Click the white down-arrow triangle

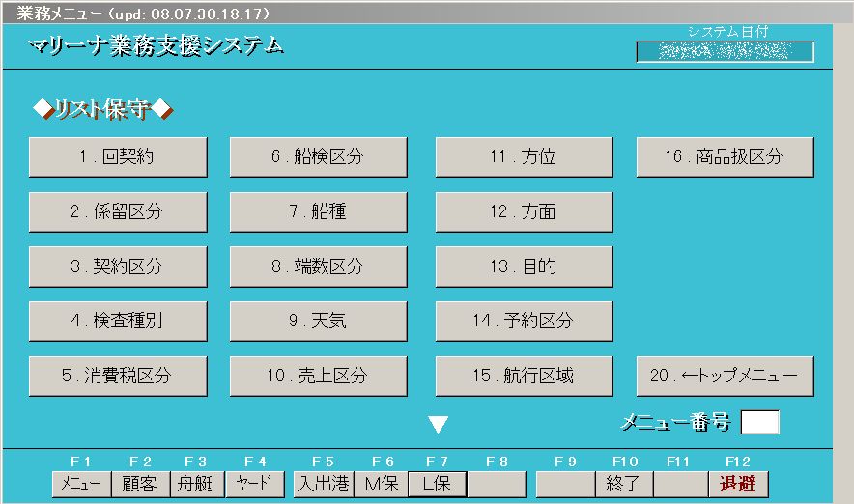(439, 424)
